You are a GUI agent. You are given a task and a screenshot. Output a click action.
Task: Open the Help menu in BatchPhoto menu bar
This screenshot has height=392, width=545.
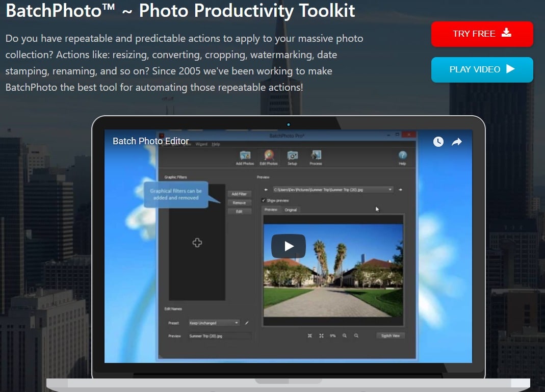(216, 144)
